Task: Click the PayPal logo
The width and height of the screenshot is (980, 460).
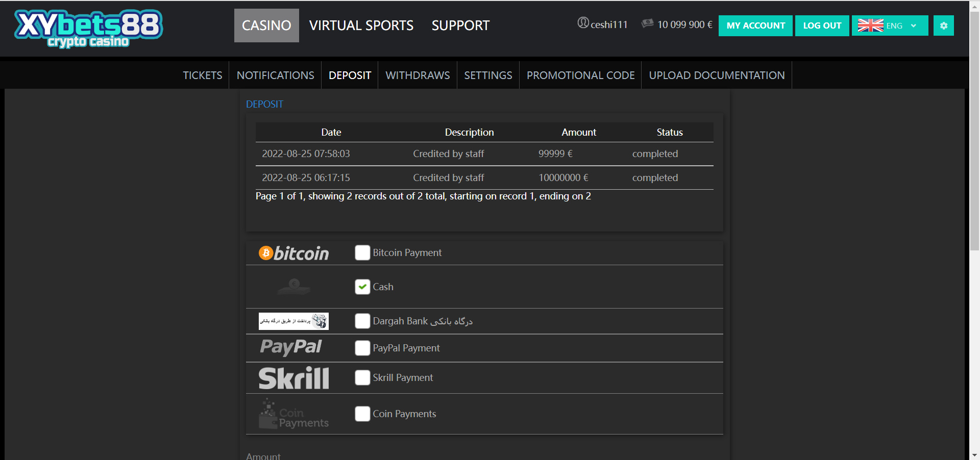Action: pos(290,347)
